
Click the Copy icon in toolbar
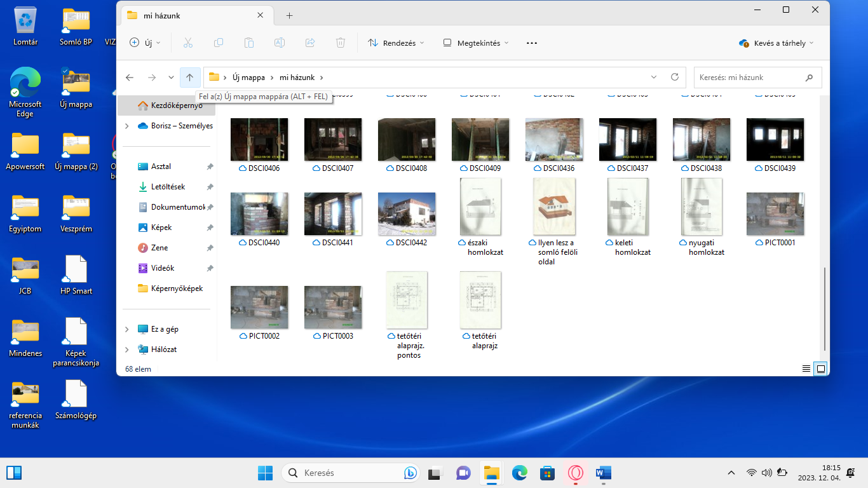[x=218, y=43]
